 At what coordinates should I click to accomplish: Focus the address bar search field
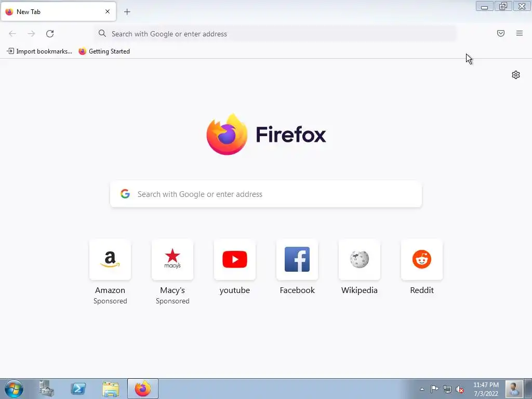[275, 34]
